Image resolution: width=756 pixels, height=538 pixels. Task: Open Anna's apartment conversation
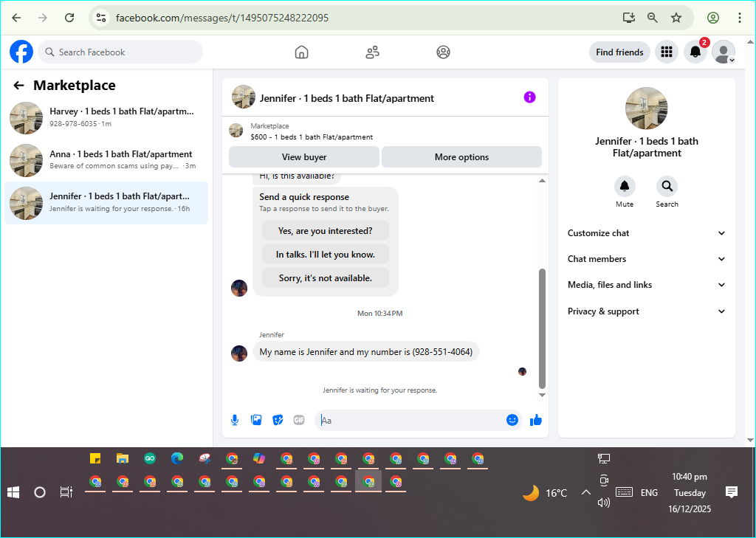(x=106, y=160)
